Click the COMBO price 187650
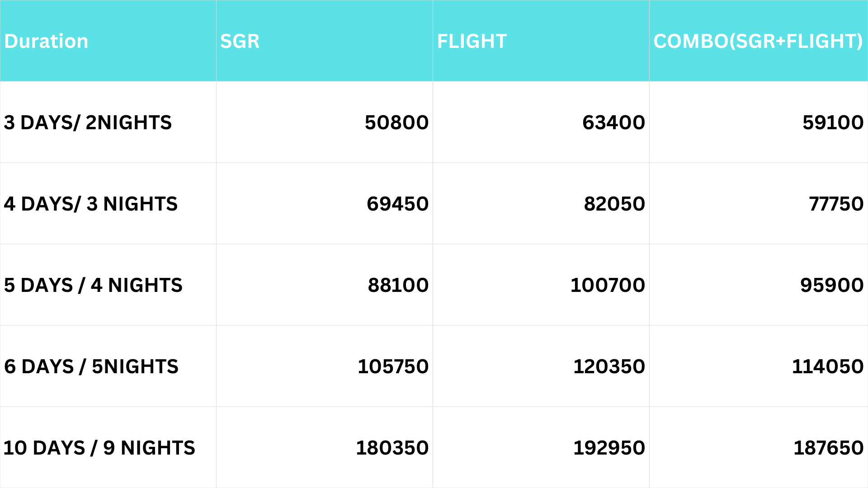This screenshot has width=868, height=488. coord(828,448)
